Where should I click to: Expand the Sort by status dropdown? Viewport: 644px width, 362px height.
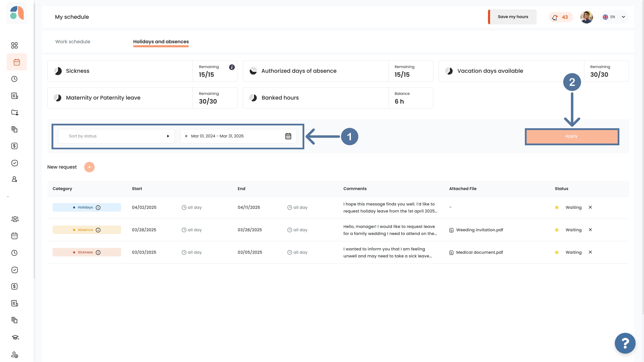pyautogui.click(x=116, y=136)
